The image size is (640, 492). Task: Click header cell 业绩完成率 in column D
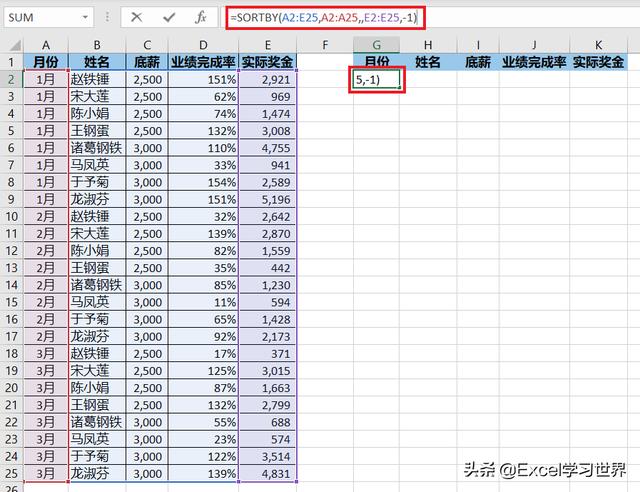(203, 62)
